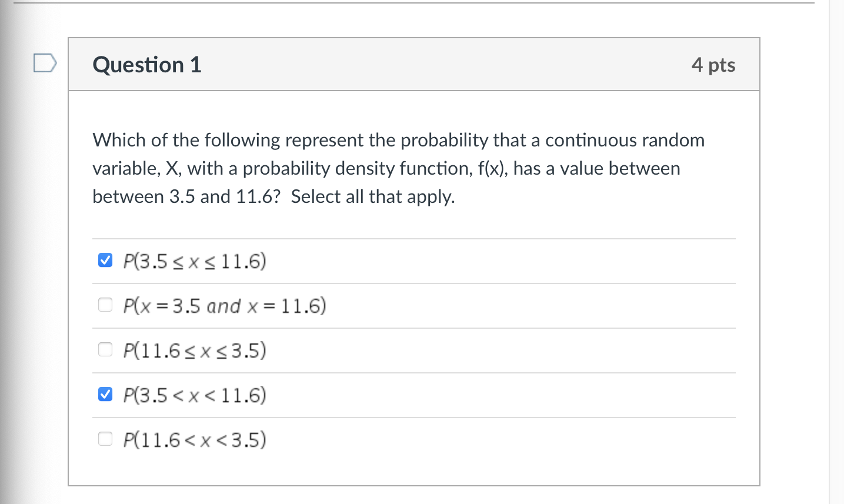Viewport: 844px width, 504px height.
Task: Select the answer label P(11.6 < x < 3.5)
Action: [x=195, y=440]
